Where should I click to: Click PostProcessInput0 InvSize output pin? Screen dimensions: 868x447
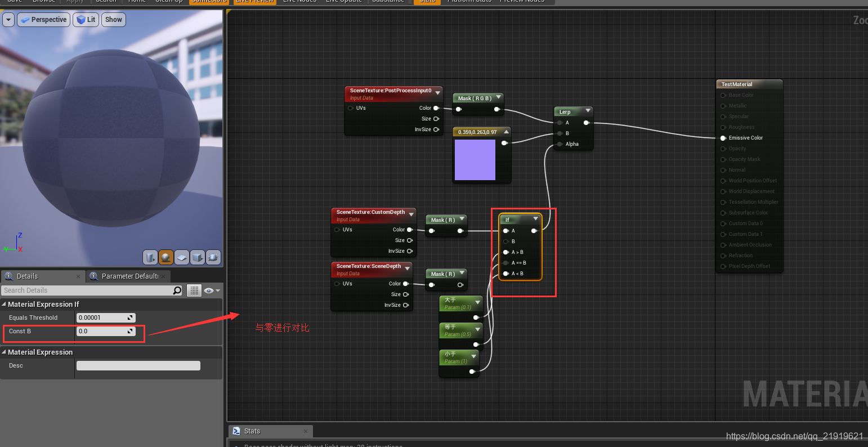click(436, 129)
